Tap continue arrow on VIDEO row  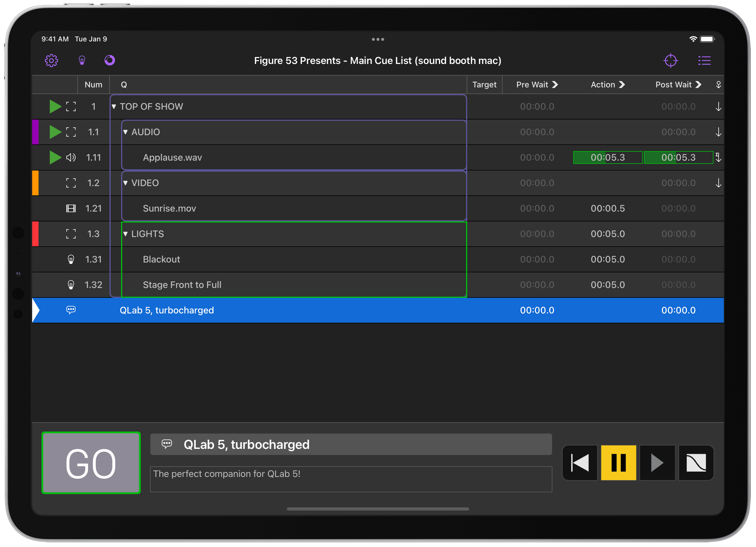[x=718, y=183]
